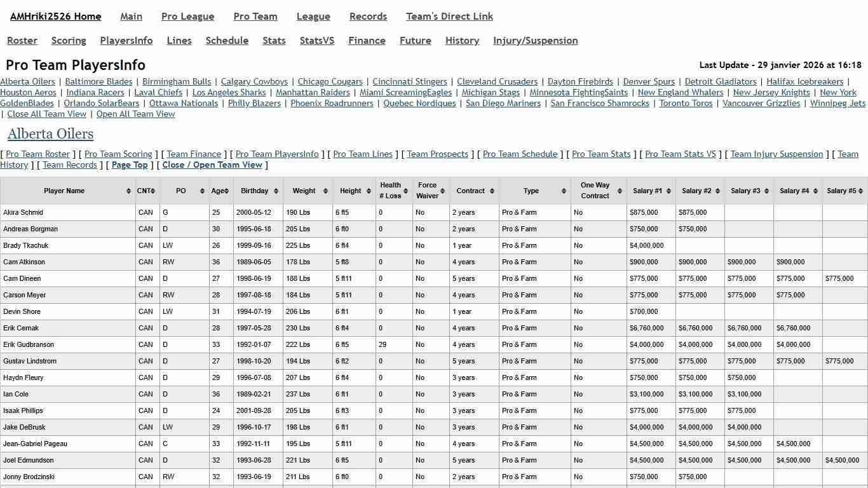Expand all teams with Open All Team View
This screenshot has width=868, height=488.
click(x=135, y=114)
